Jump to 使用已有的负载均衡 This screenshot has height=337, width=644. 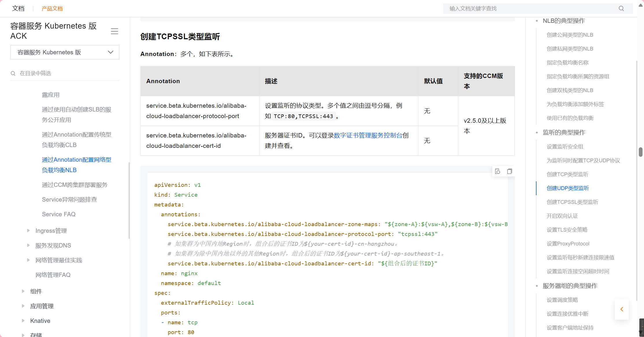tap(570, 118)
